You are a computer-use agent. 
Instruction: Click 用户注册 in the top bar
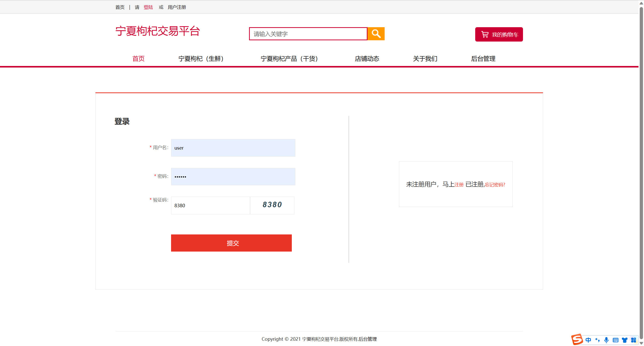point(177,7)
